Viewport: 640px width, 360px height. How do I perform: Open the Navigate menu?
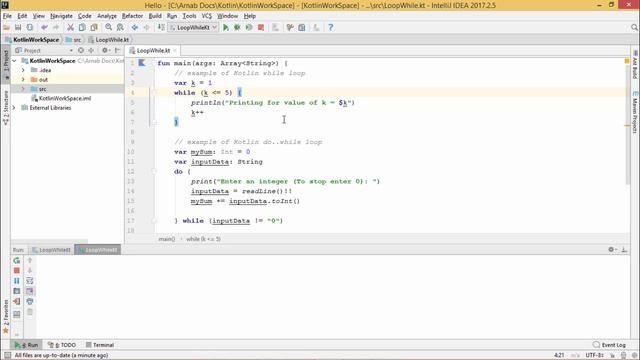pyautogui.click(x=61, y=16)
